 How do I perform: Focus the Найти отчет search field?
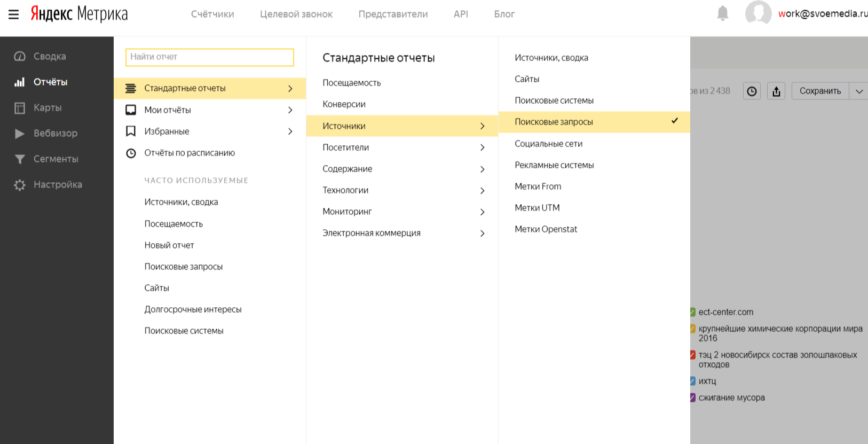pyautogui.click(x=210, y=57)
